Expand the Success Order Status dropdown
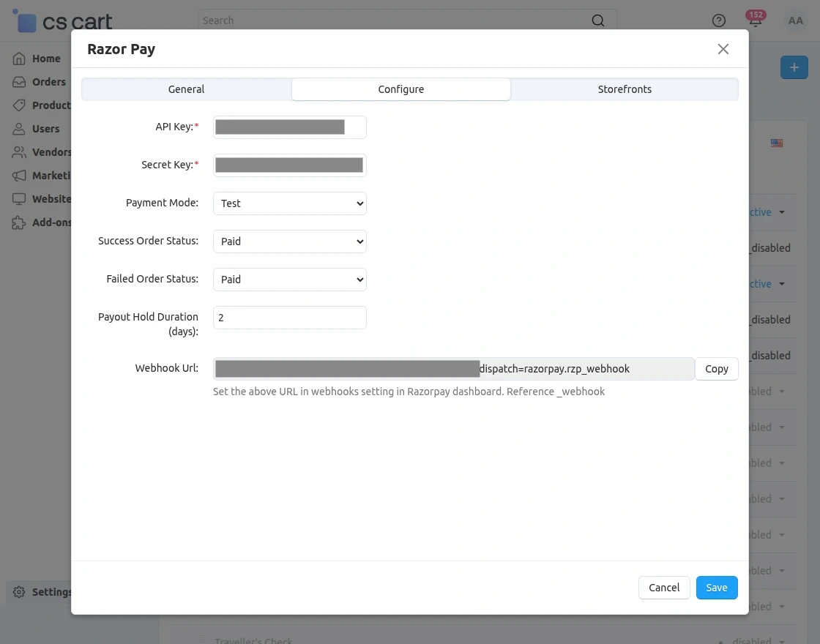Viewport: 820px width, 644px height. pos(289,241)
